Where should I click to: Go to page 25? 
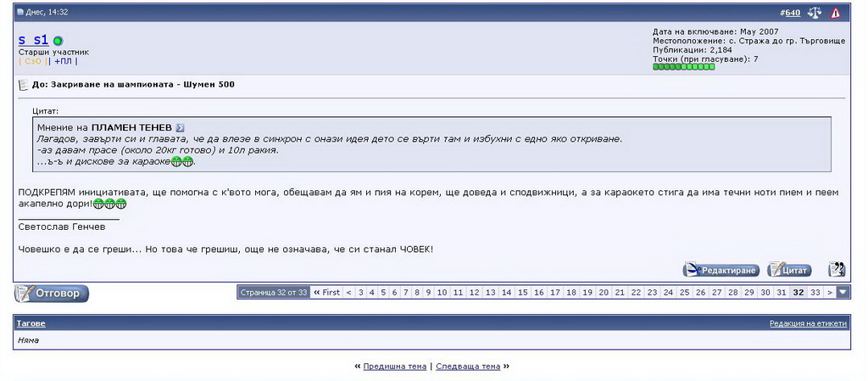[x=684, y=293]
